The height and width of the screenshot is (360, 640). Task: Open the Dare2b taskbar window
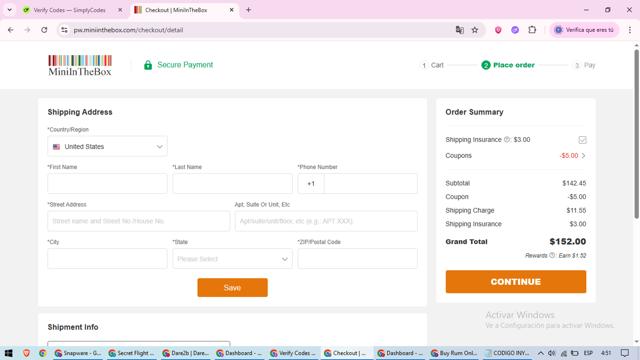(x=185, y=353)
